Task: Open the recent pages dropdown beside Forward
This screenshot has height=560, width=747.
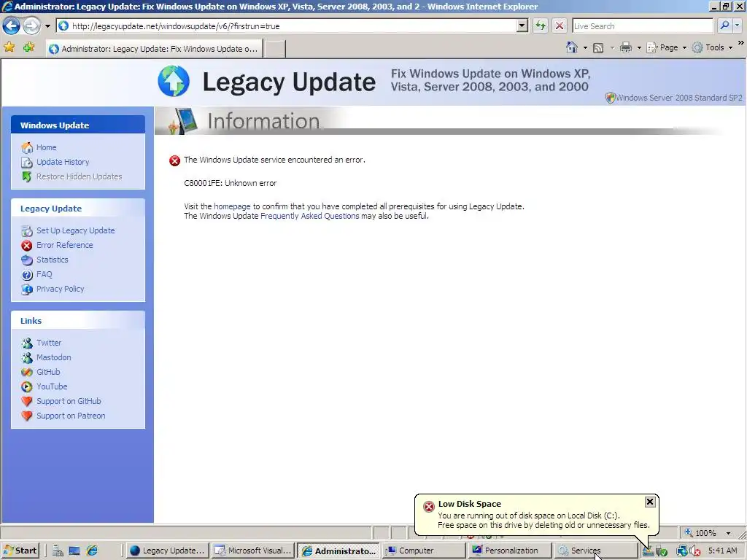Action: (x=47, y=26)
